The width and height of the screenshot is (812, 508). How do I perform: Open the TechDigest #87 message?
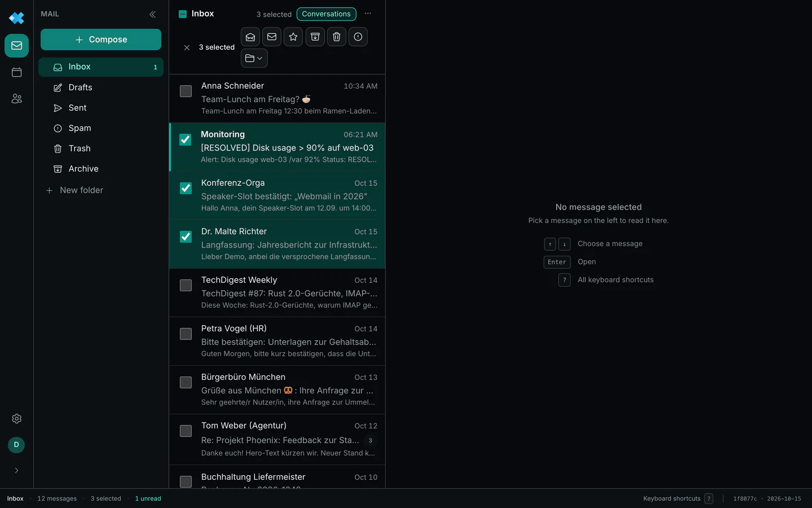(x=277, y=293)
